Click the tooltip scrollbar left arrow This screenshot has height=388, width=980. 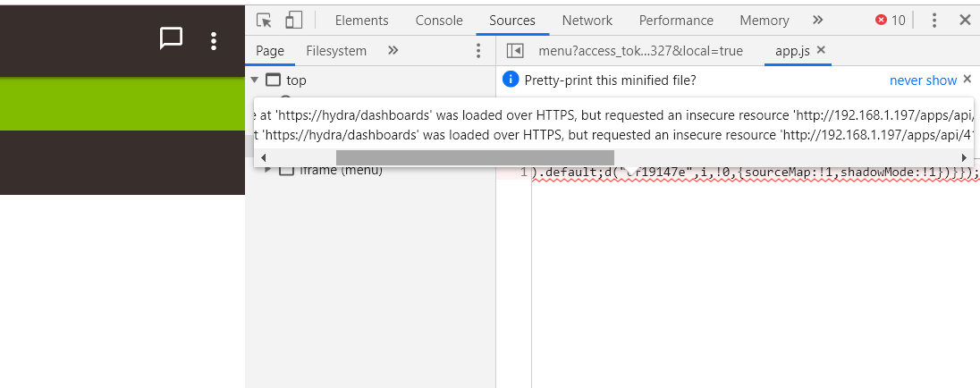click(x=263, y=157)
